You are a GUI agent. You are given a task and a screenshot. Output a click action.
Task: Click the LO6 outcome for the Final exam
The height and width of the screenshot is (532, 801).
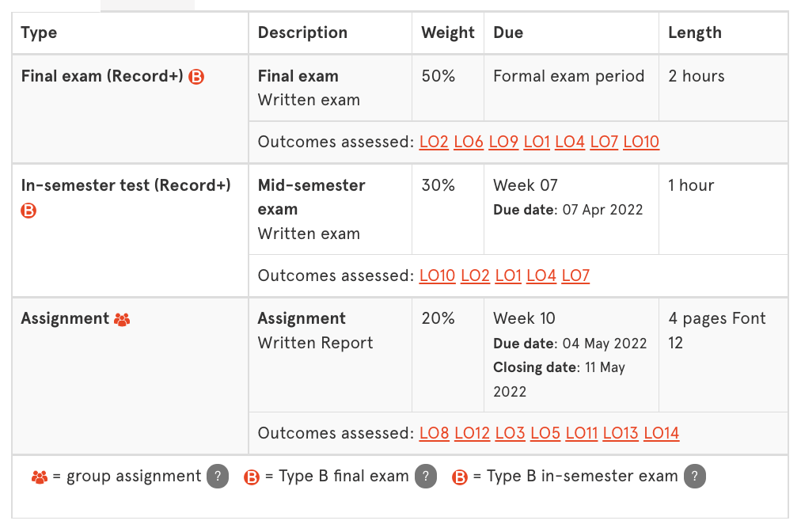469,142
